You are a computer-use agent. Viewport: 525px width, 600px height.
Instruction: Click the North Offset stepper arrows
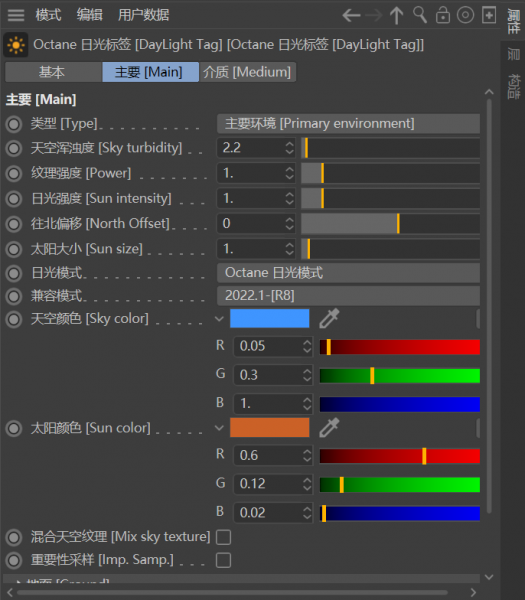tap(290, 223)
